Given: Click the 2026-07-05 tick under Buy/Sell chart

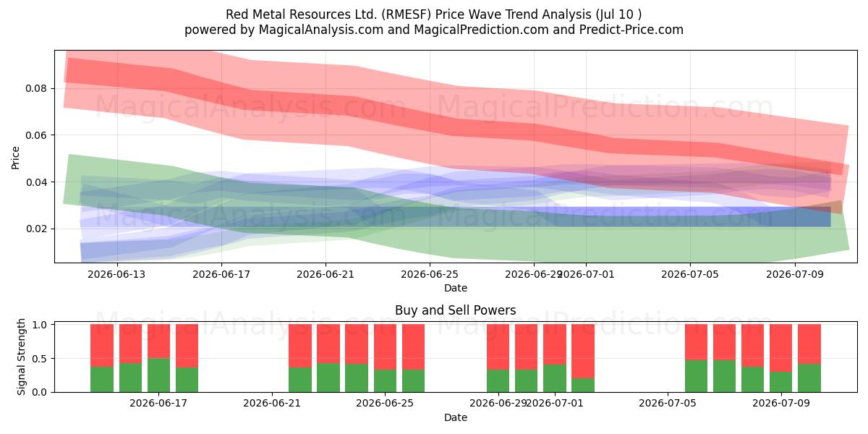Looking at the screenshot, I should (x=668, y=404).
